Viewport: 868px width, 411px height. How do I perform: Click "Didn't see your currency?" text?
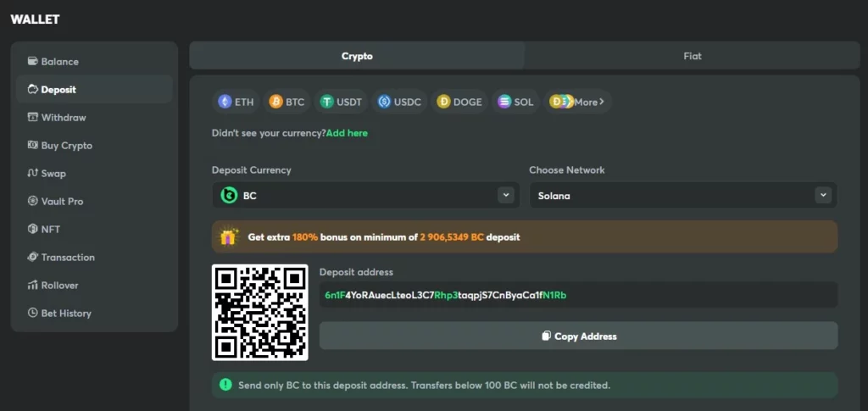pyautogui.click(x=269, y=133)
